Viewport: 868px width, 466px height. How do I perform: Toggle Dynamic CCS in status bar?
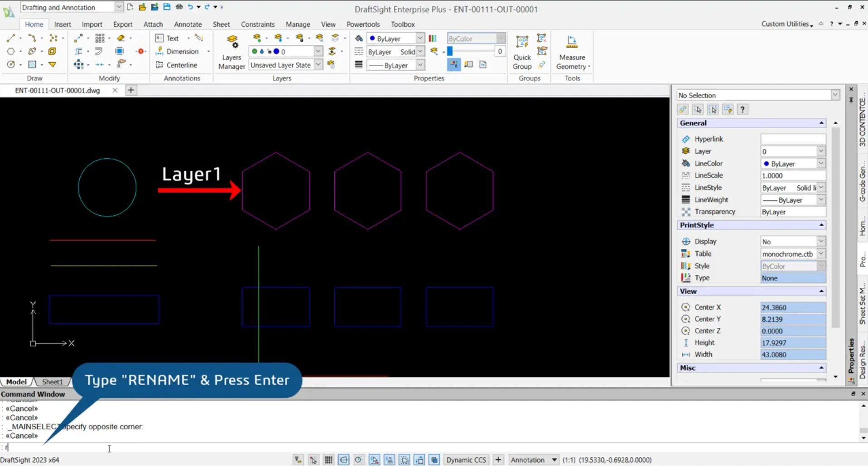(466, 460)
